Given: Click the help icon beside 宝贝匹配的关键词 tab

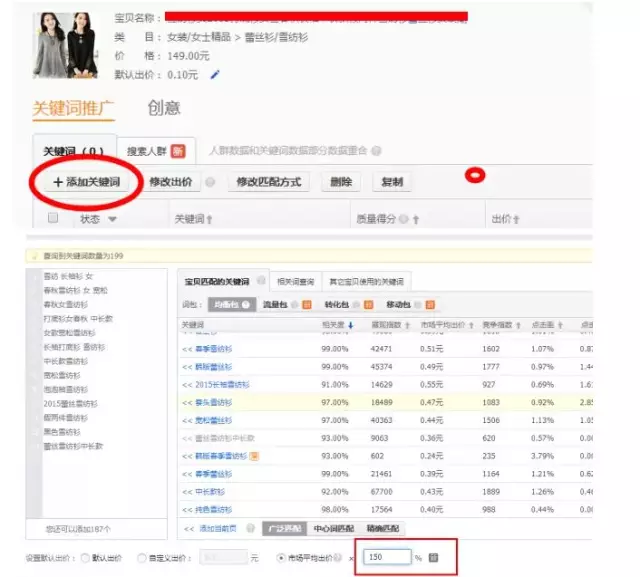Looking at the screenshot, I should [261, 281].
